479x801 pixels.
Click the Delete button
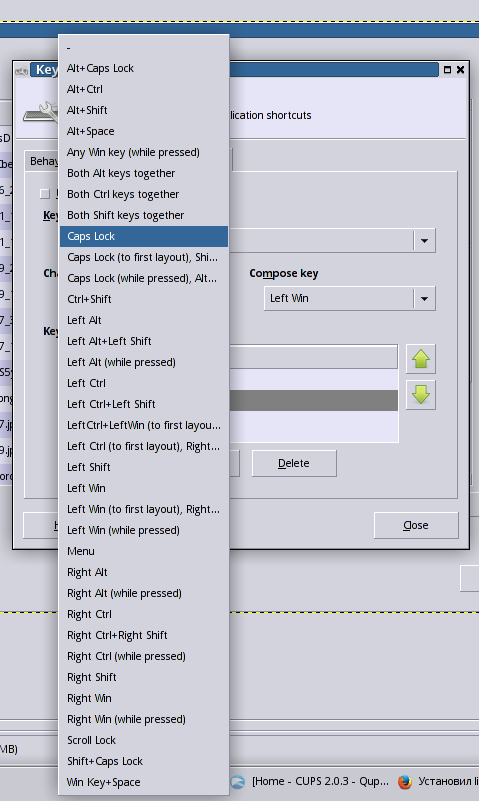click(294, 463)
